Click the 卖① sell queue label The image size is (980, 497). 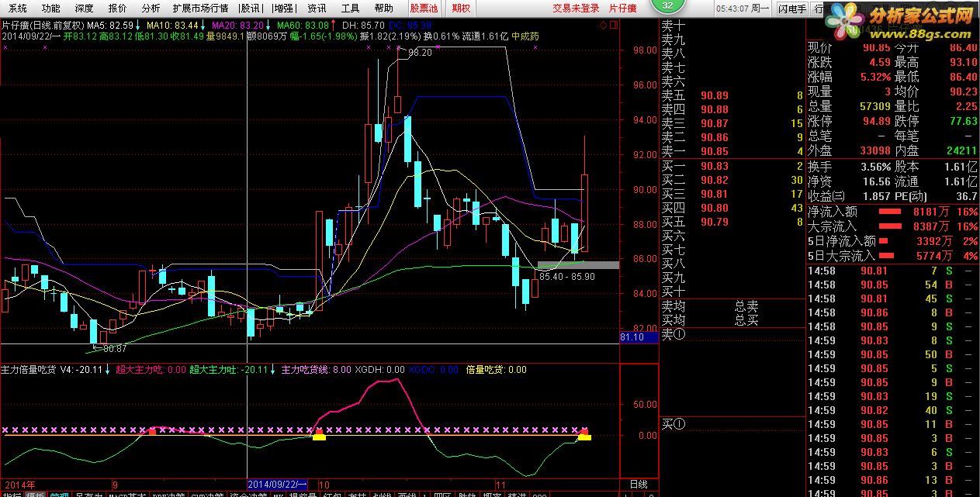(674, 334)
